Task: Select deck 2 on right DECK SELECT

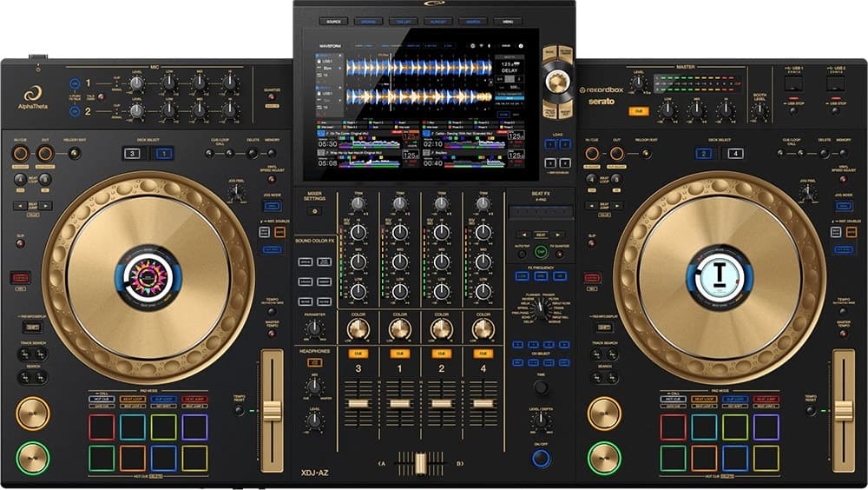Action: click(x=704, y=154)
